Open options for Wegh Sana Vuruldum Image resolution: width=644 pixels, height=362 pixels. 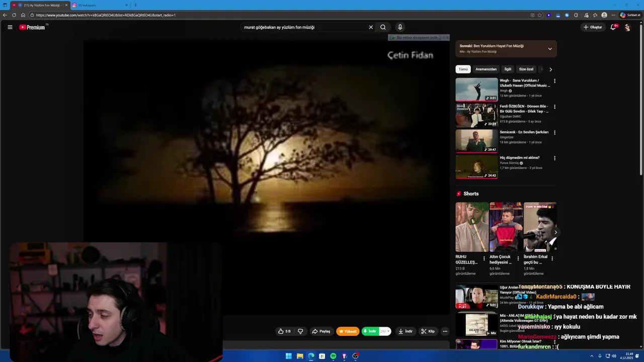pyautogui.click(x=554, y=81)
